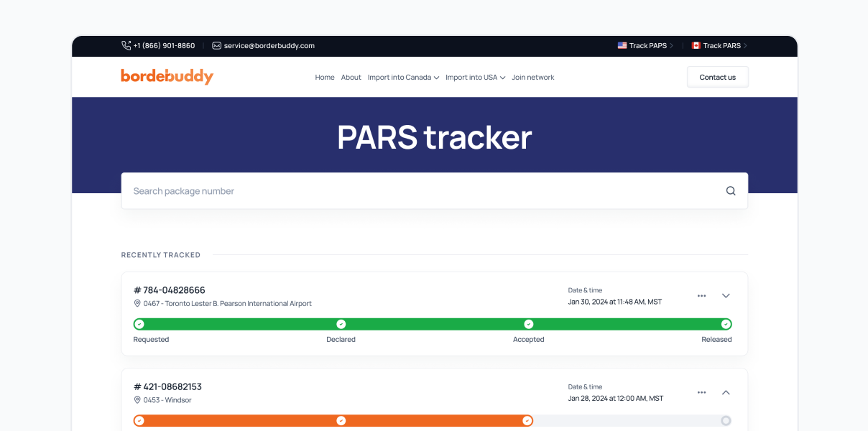Image resolution: width=868 pixels, height=431 pixels.
Task: Click package number # 784-04828666
Action: [170, 290]
